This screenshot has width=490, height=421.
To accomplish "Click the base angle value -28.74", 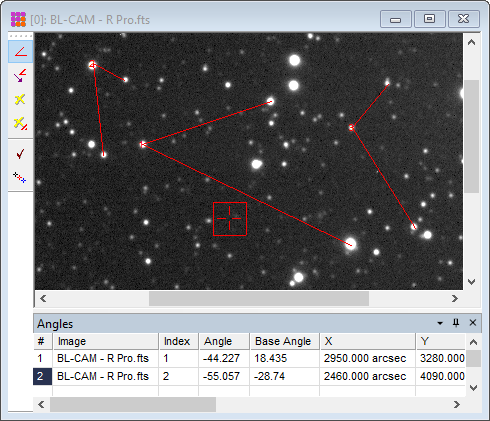I will tap(269, 376).
